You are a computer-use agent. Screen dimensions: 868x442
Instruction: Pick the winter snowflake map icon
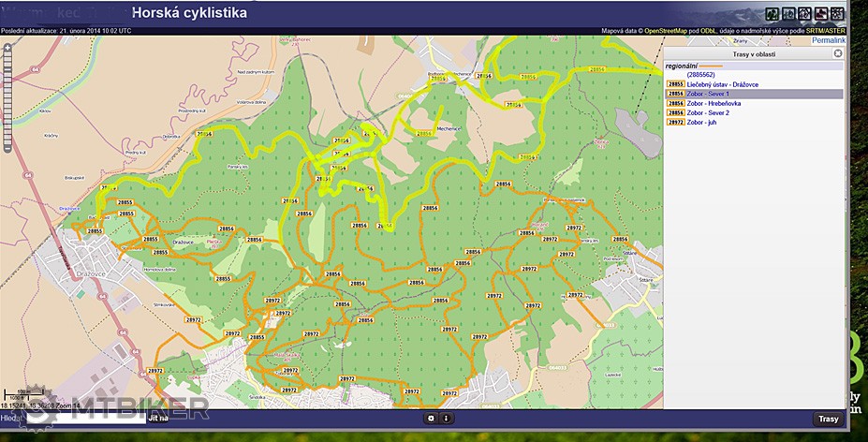click(836, 13)
